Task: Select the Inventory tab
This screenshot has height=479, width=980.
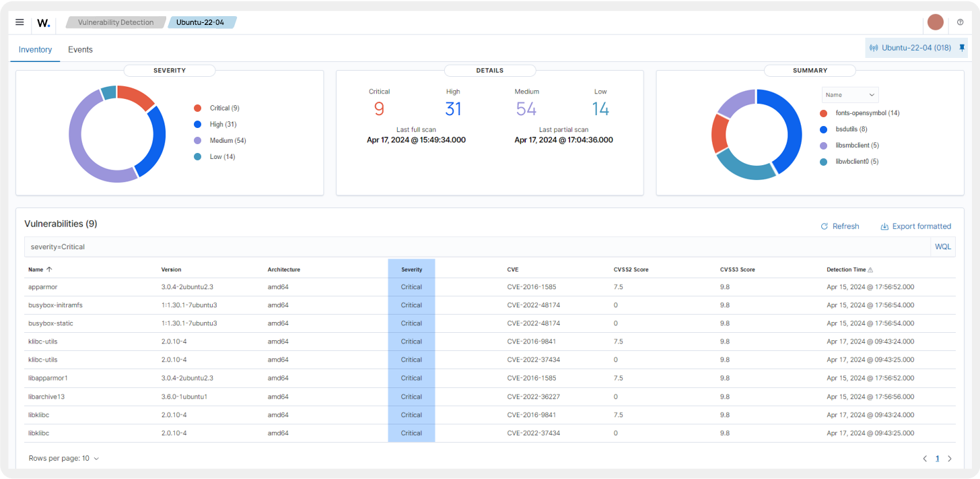Action: click(x=35, y=49)
